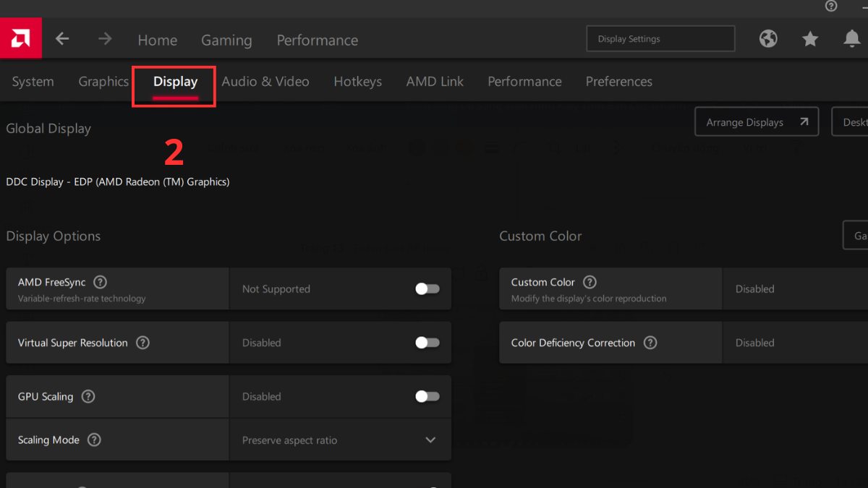Open favorites star icon
This screenshot has height=488, width=868.
[810, 39]
